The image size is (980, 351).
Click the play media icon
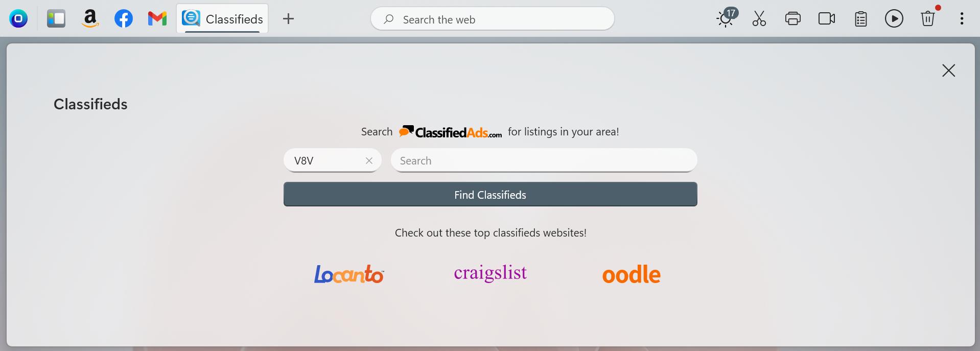894,19
